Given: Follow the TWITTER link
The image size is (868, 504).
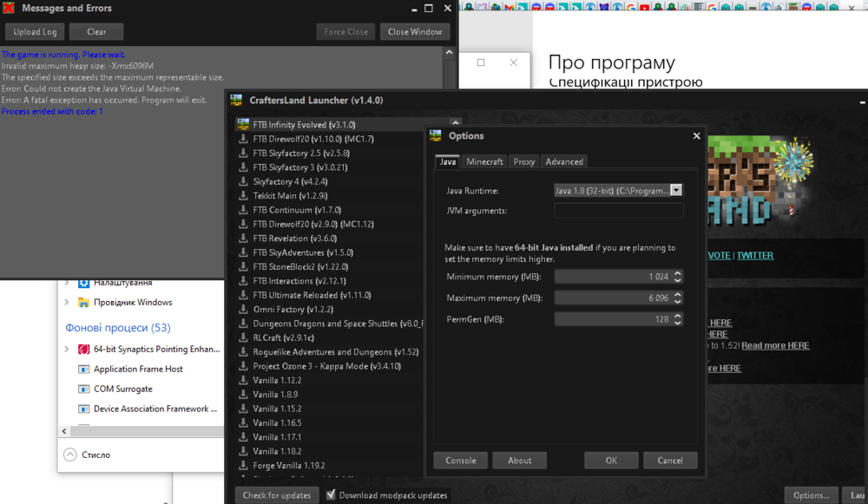Looking at the screenshot, I should coord(755,256).
